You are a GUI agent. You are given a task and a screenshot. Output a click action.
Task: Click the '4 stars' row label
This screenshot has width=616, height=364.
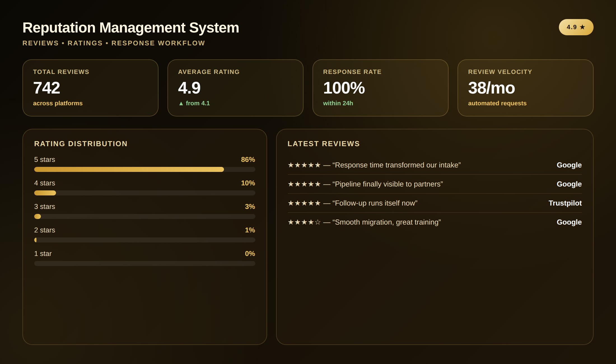tap(45, 183)
